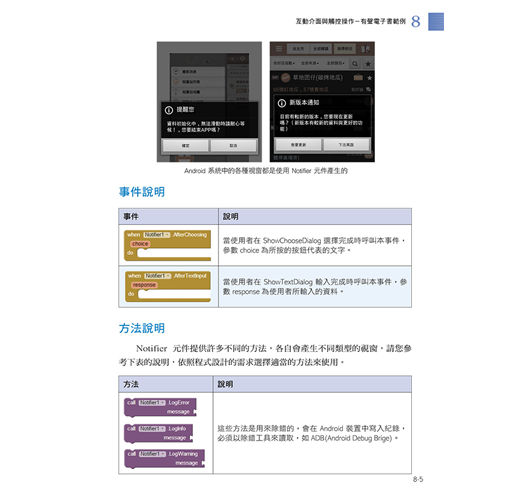Screen dimensions: 520x500
Task: Open Notifier1 dropdown in LogError block
Action: pyautogui.click(x=152, y=403)
